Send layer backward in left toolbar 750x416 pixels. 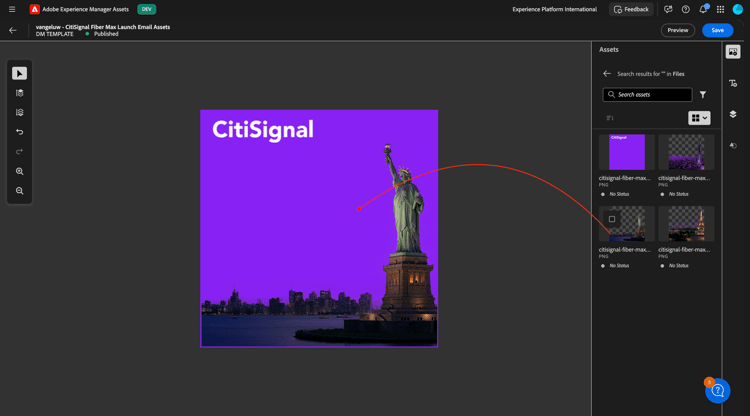[20, 112]
